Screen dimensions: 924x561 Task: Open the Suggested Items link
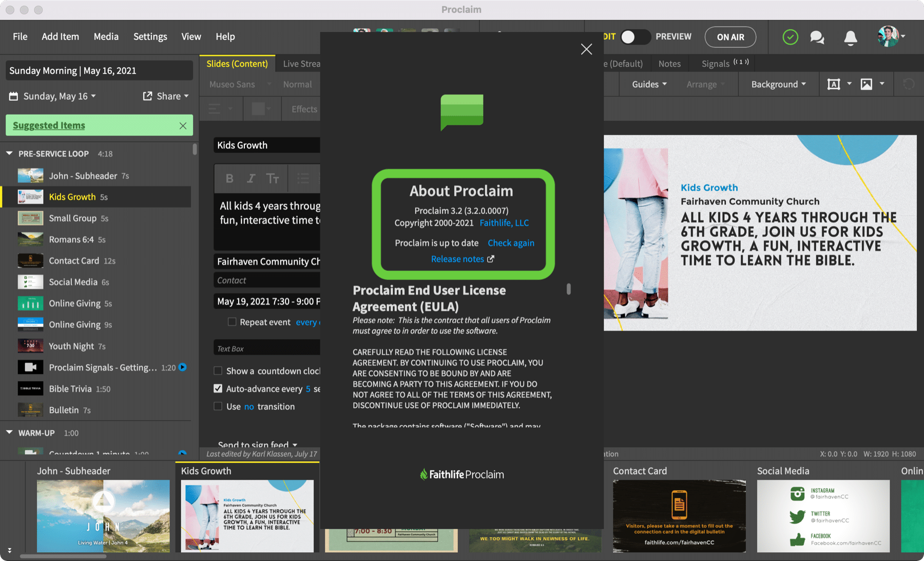(x=49, y=125)
